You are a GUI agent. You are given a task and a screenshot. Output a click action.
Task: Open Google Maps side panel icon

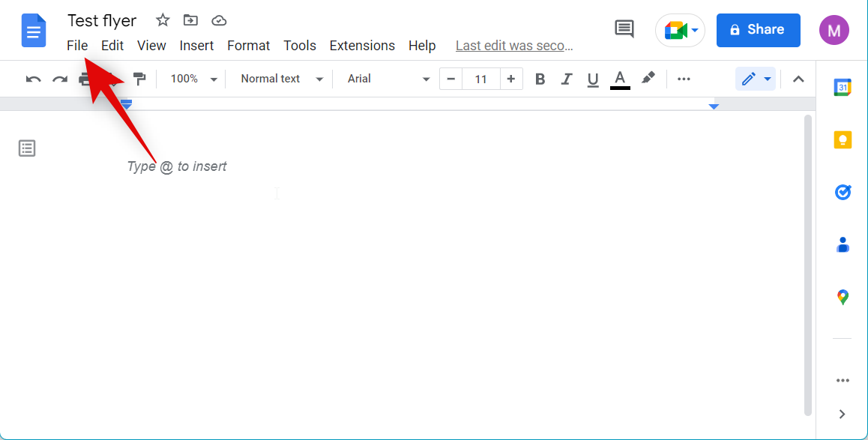coord(843,298)
